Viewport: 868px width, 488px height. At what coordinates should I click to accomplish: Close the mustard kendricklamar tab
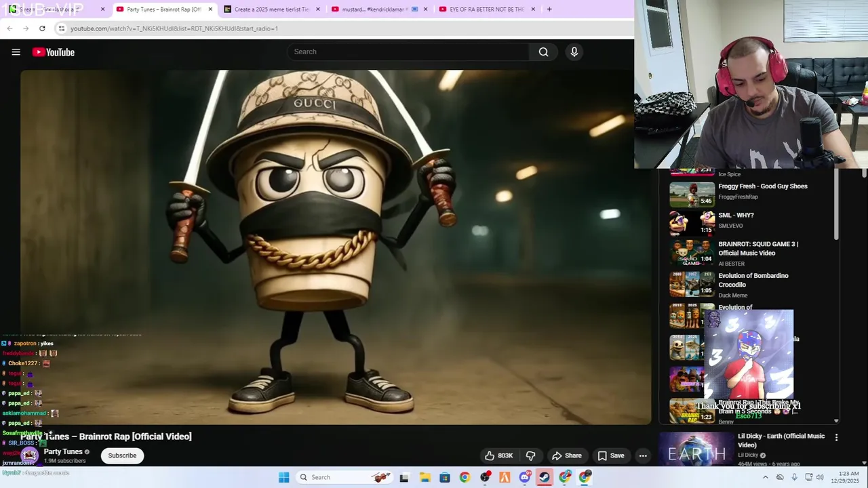tap(425, 9)
